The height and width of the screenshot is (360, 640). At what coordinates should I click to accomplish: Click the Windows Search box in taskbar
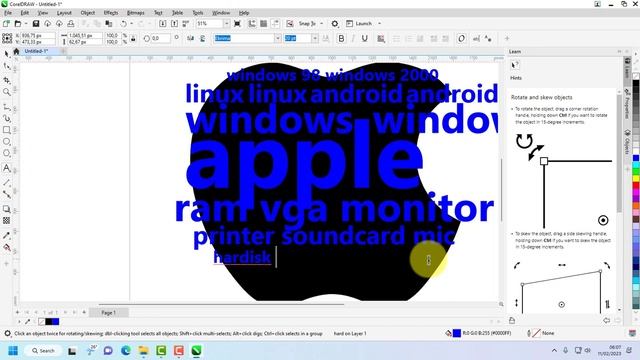tap(43, 351)
